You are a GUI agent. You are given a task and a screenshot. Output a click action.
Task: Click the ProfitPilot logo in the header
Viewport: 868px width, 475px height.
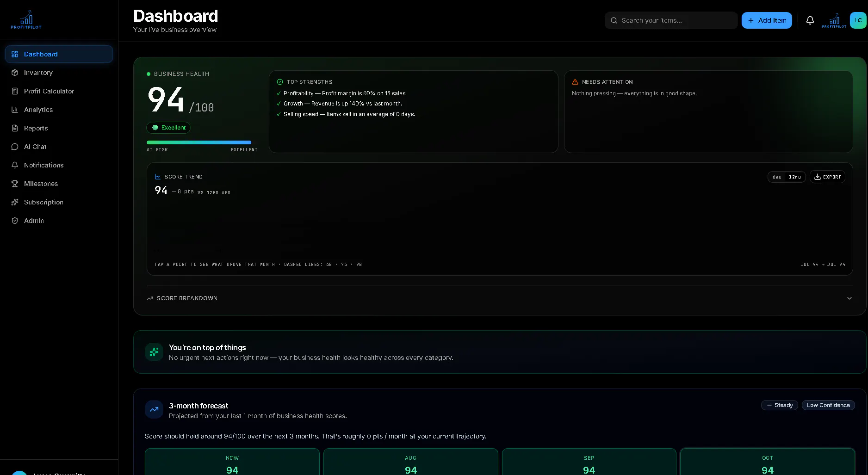(x=834, y=20)
